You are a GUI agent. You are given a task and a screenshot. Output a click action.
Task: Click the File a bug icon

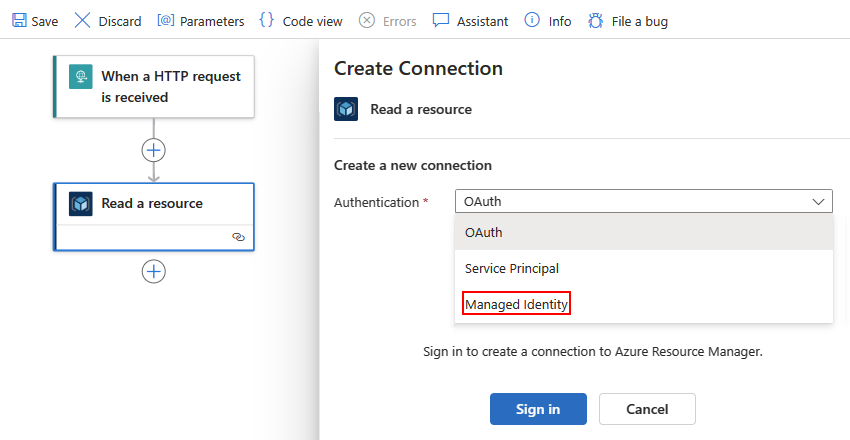596,21
